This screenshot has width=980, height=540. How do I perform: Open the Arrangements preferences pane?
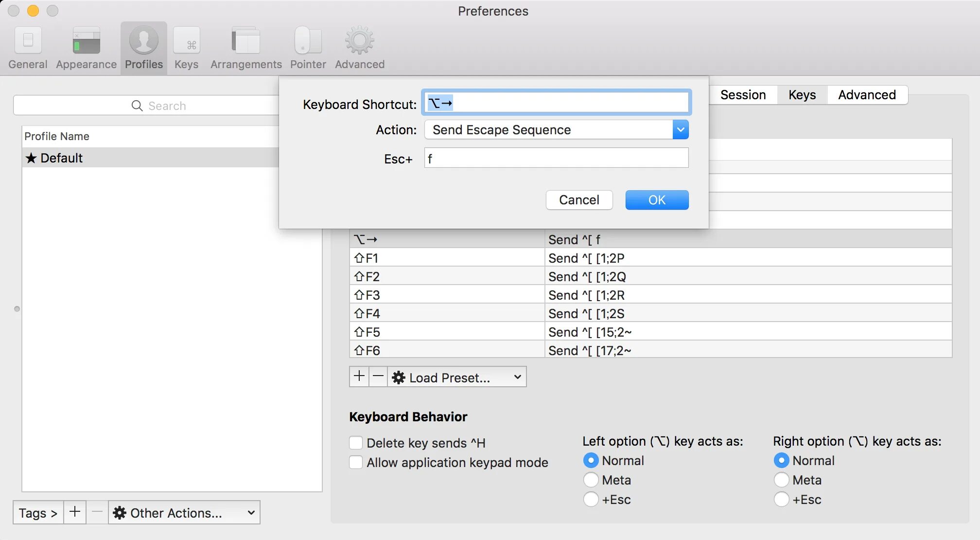(x=246, y=48)
